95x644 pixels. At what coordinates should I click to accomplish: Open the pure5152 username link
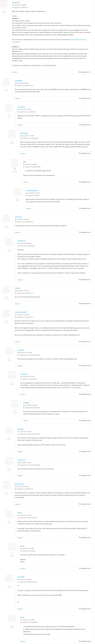[x=21, y=350]
